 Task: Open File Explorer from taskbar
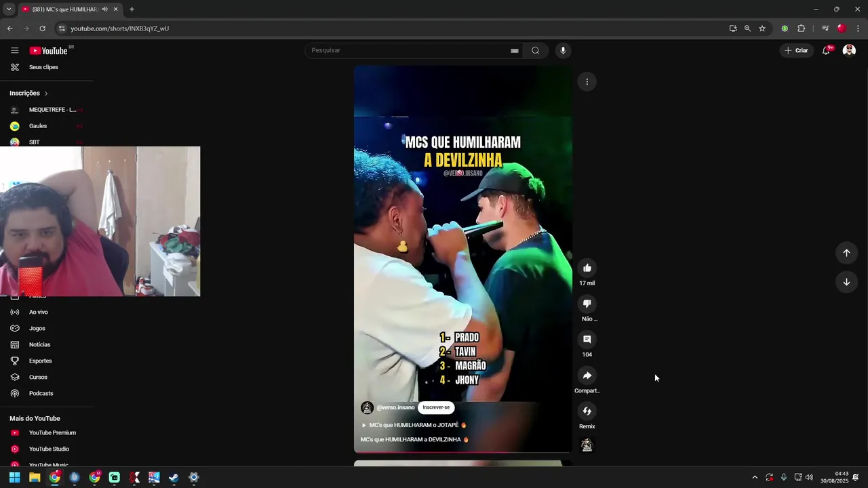[35, 477]
